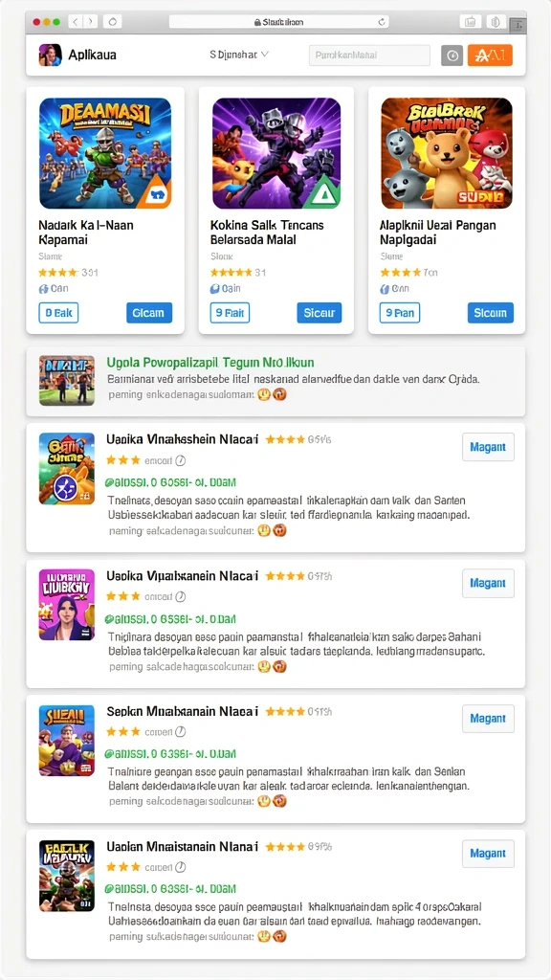Image resolution: width=551 pixels, height=980 pixels.
Task: Click the browser reload icon in address bar
Action: coord(382,22)
